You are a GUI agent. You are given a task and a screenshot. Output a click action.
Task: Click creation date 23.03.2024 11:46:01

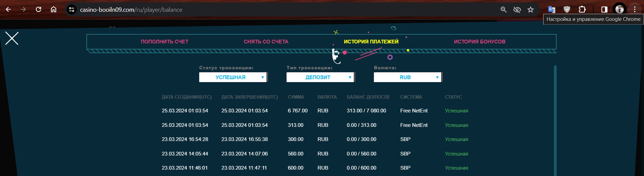185,168
